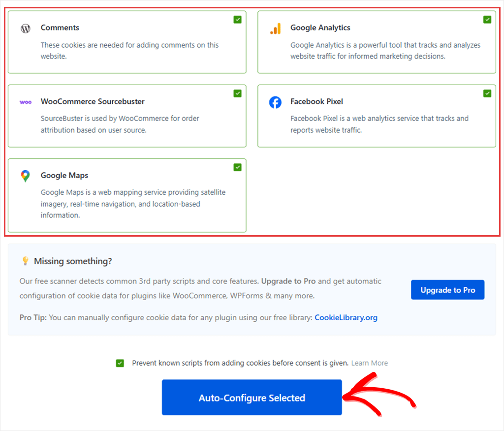The height and width of the screenshot is (431, 504).
Task: Click the Upgrade to Pro button
Action: [447, 290]
